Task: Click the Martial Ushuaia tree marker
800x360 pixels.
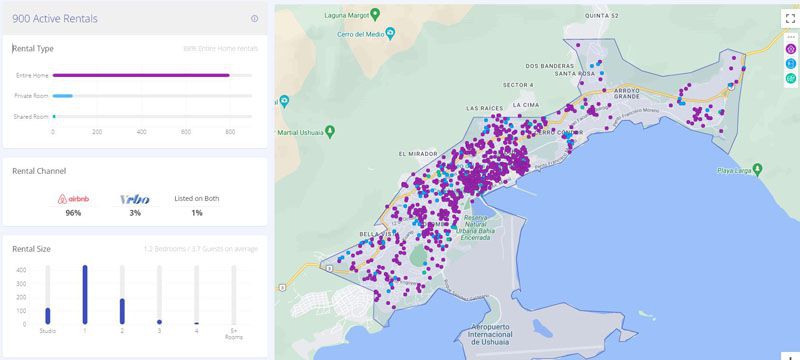Action: [330, 131]
